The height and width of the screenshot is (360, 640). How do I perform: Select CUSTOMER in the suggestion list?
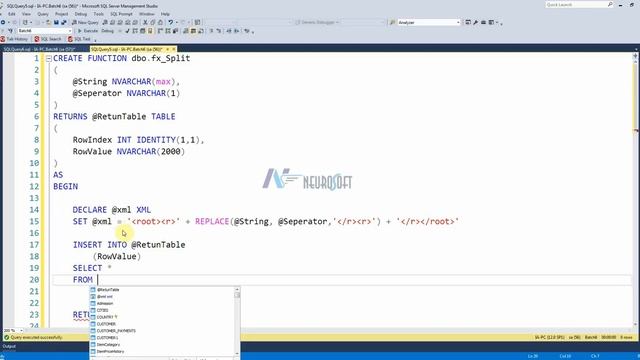coord(162,324)
